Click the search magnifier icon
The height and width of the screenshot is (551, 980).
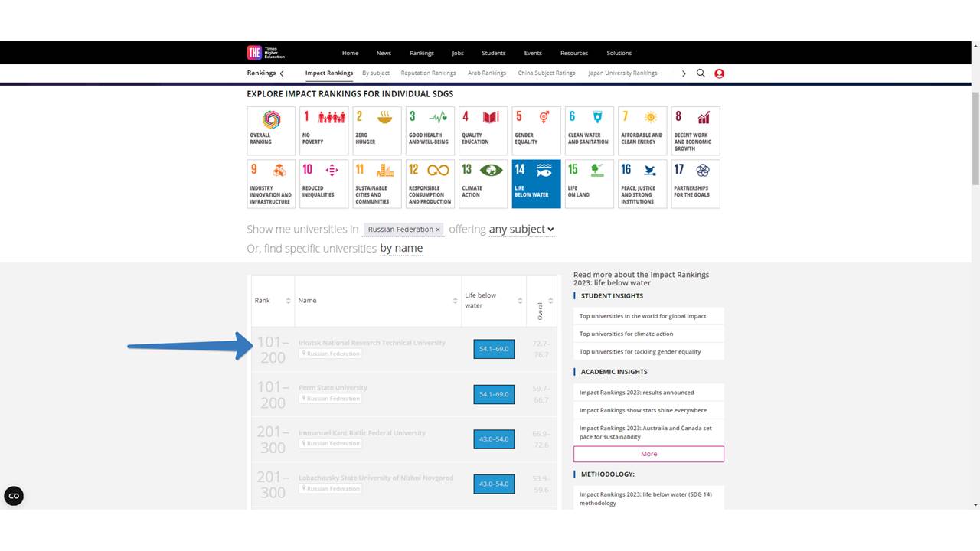(701, 73)
